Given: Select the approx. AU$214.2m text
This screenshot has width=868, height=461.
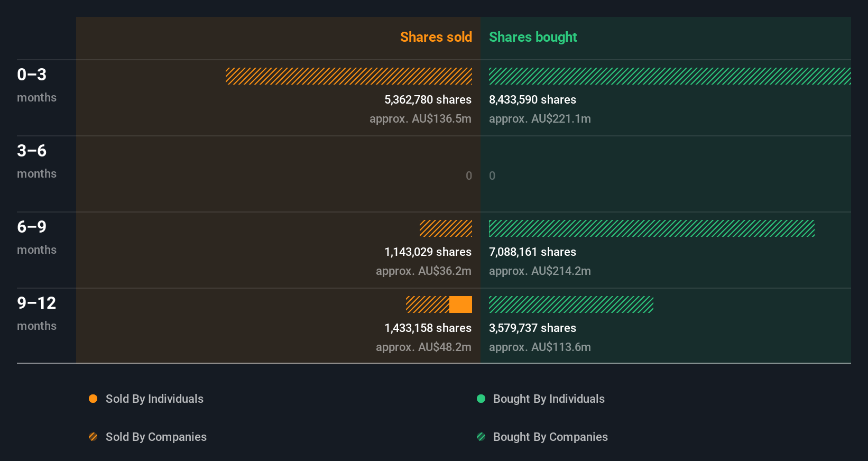Looking at the screenshot, I should [540, 271].
